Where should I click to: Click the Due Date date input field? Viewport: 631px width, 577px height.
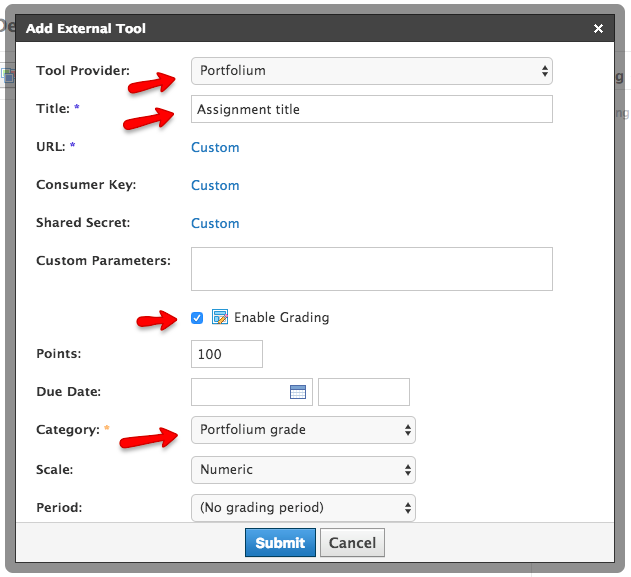point(252,392)
